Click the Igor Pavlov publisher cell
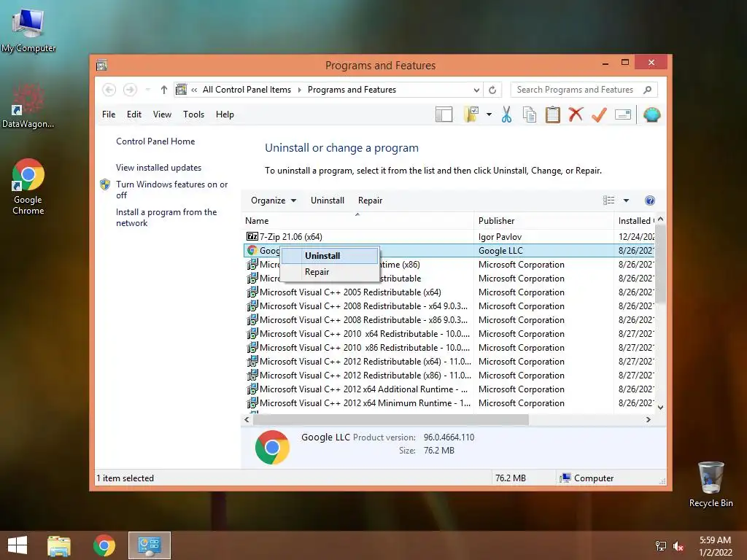 500,237
